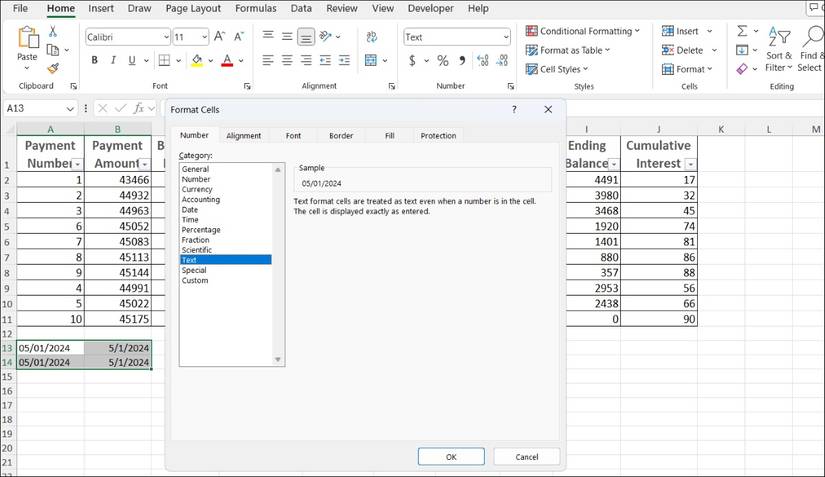Click the Insert Function fx icon
The width and height of the screenshot is (825, 477).
pos(139,108)
